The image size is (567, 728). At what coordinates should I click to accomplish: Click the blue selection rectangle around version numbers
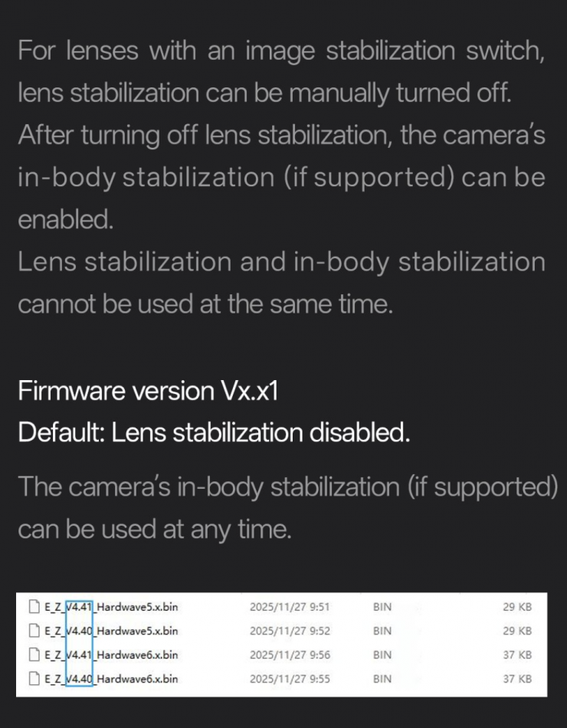[x=79, y=644]
